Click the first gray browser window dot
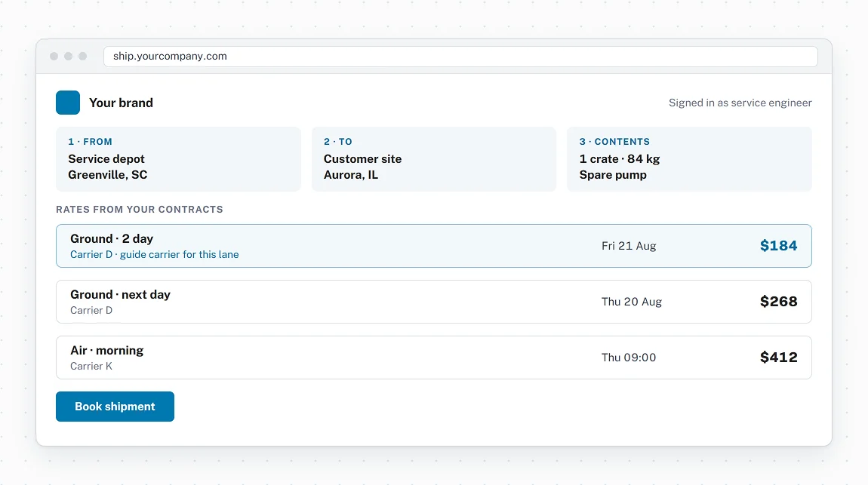Screen dimensions: 868x485 coord(54,57)
